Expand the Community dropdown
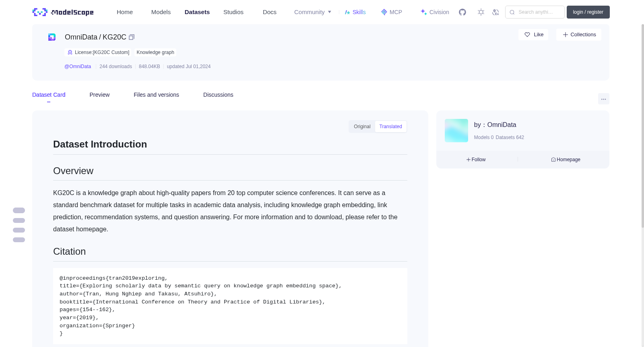The width and height of the screenshot is (644, 347). point(313,12)
